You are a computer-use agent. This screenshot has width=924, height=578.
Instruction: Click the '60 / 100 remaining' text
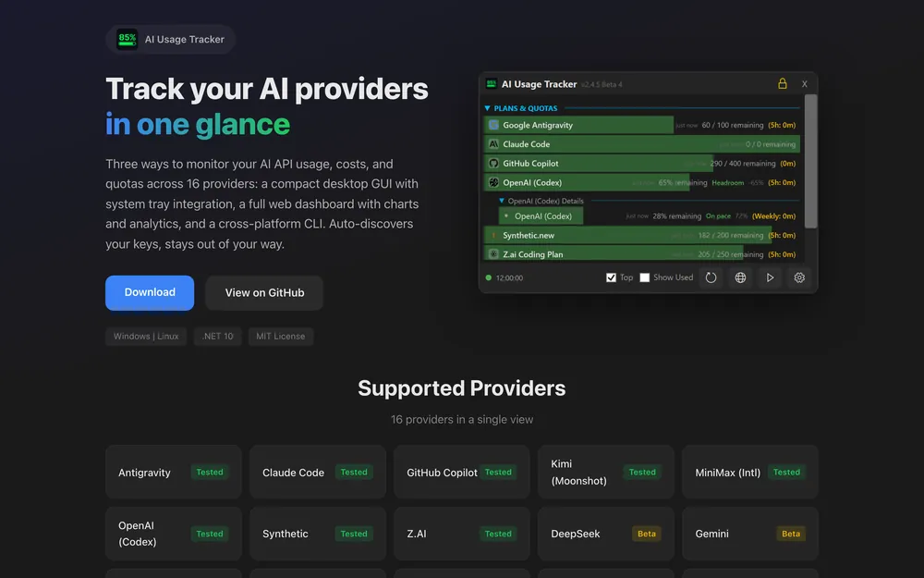[733, 125]
